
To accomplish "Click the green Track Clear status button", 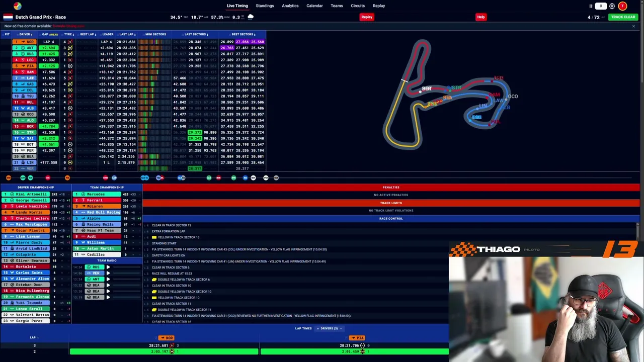I will coord(623,17).
